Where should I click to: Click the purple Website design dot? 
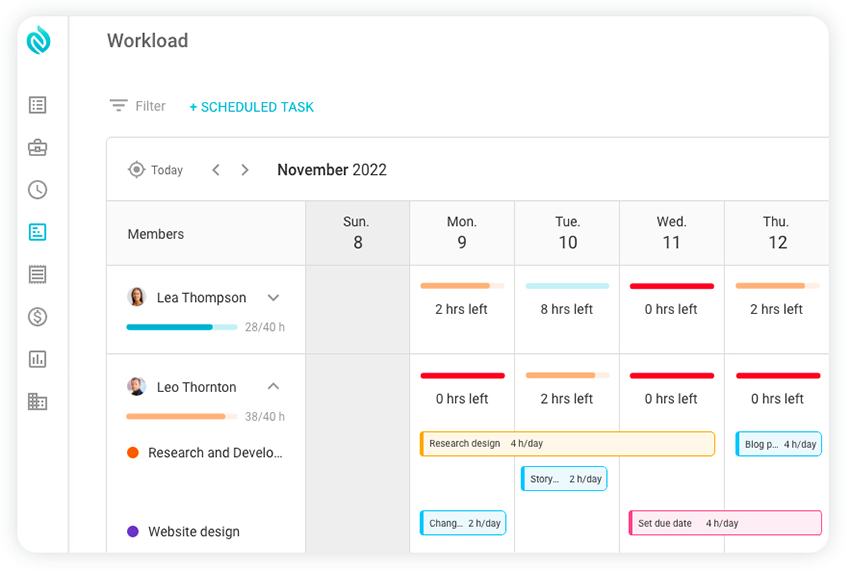[133, 531]
